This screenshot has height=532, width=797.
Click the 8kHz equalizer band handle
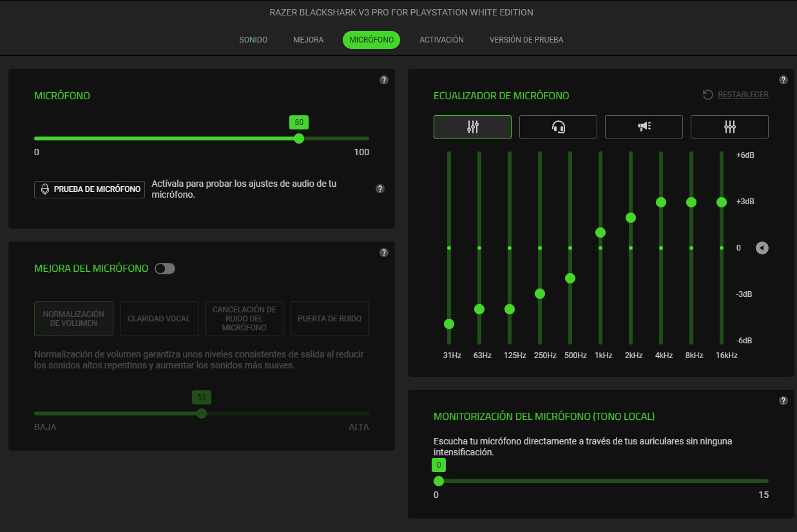tap(691, 202)
